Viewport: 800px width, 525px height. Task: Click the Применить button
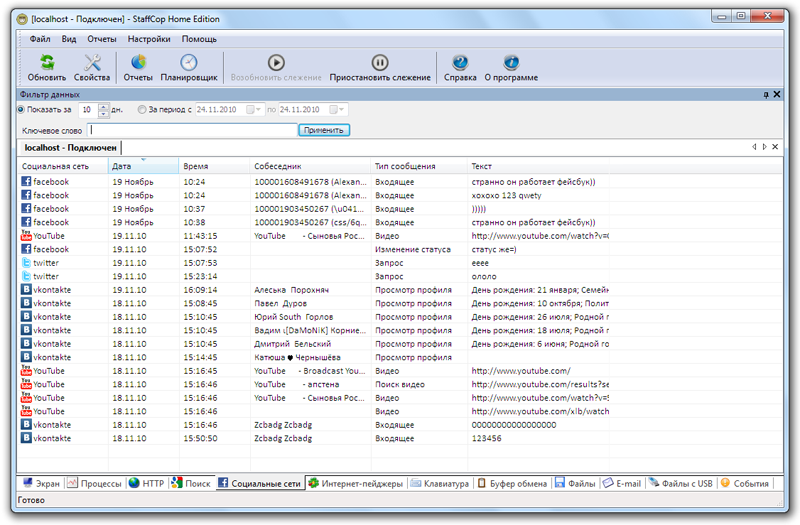point(324,130)
